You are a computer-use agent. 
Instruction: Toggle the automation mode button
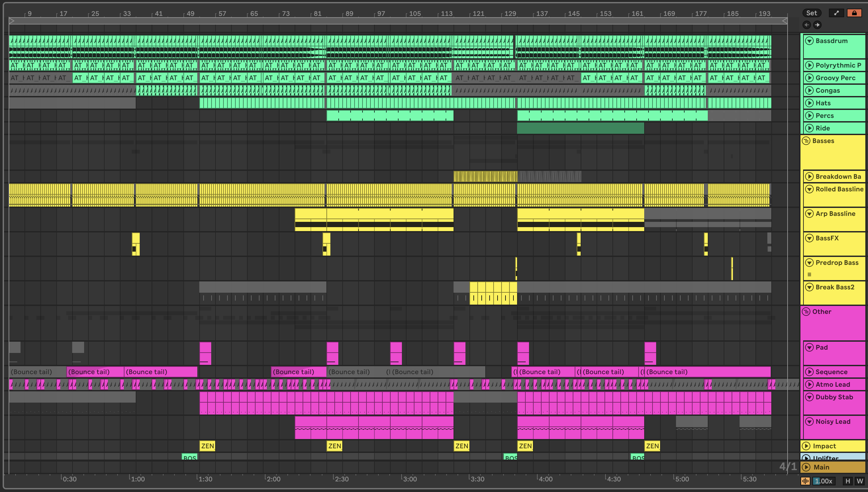(836, 13)
